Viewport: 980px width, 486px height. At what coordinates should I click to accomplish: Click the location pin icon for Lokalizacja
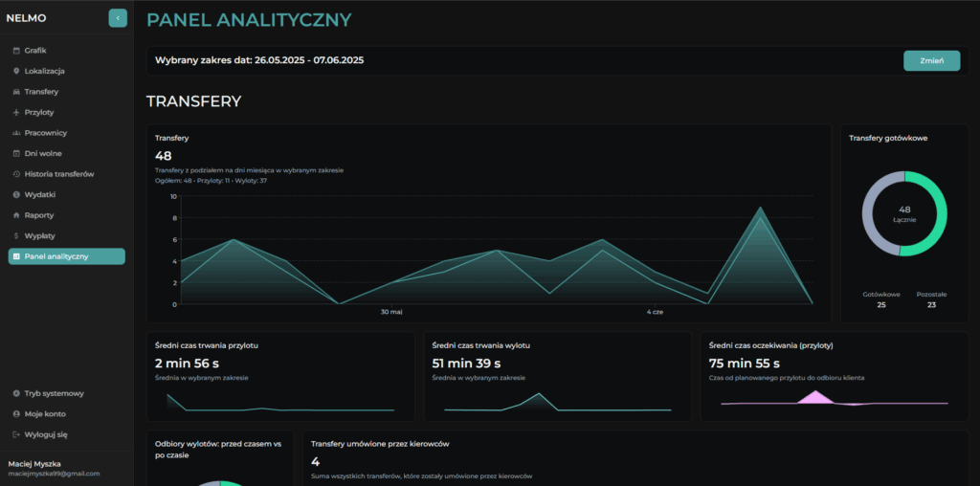pos(16,71)
